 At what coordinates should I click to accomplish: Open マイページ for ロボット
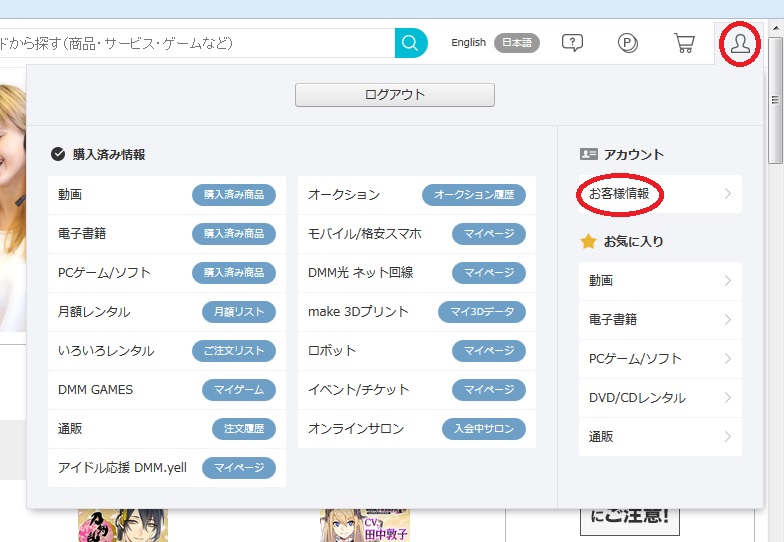[x=488, y=350]
